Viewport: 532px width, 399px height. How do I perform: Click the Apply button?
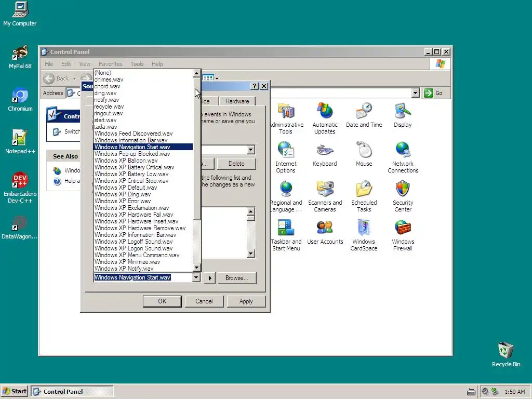click(246, 301)
